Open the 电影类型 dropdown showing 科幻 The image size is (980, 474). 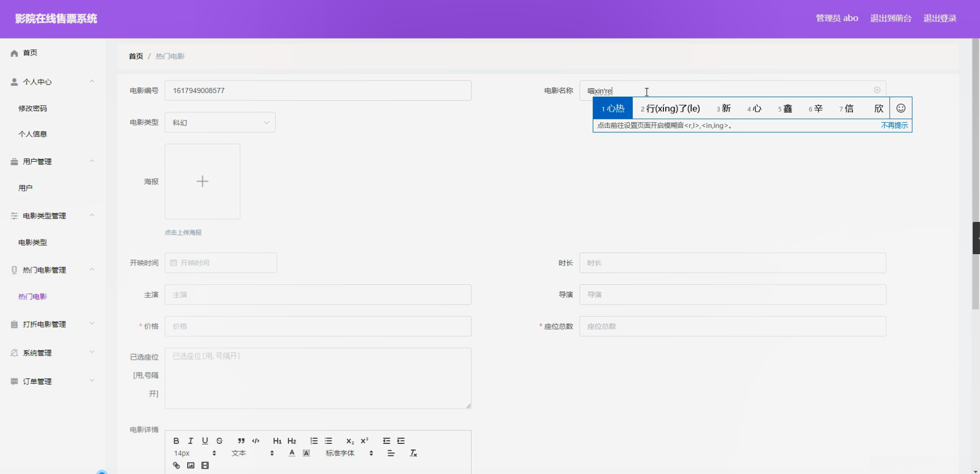[220, 123]
